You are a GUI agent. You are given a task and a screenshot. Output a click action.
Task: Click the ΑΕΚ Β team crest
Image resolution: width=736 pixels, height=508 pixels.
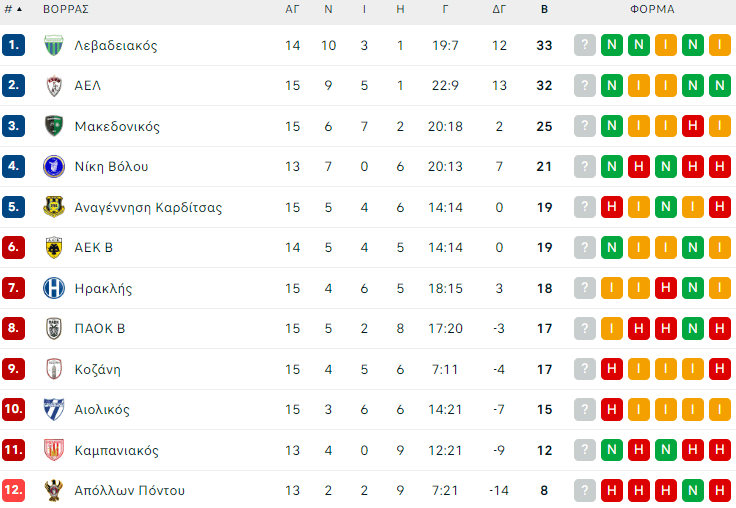click(x=53, y=248)
